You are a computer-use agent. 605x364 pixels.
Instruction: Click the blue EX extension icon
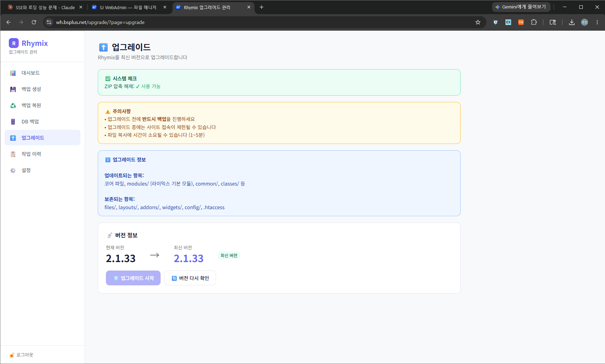coord(508,22)
